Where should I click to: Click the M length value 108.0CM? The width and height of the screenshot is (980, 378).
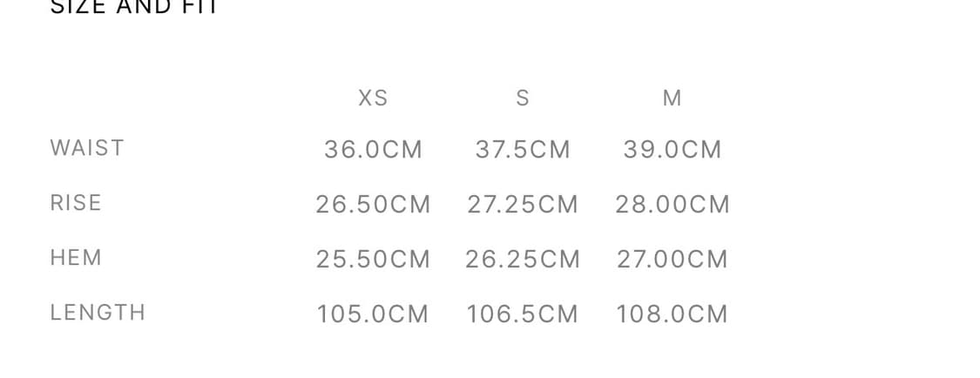pos(672,314)
